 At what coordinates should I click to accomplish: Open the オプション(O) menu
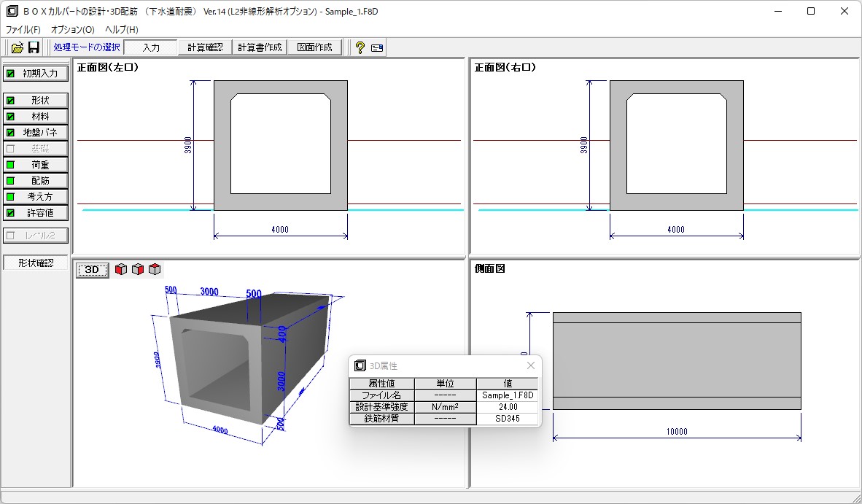pyautogui.click(x=73, y=30)
